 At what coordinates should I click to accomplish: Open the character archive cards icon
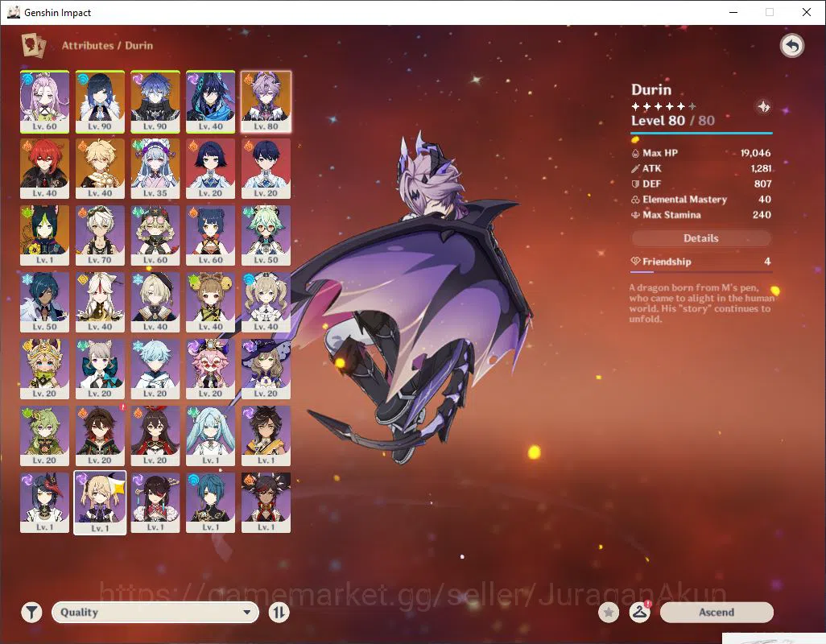(x=33, y=45)
